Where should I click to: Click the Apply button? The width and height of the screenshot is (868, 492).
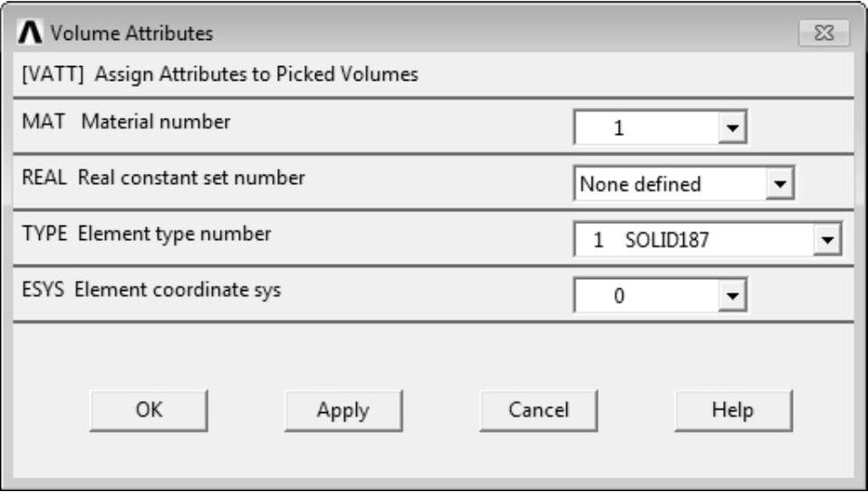click(x=342, y=410)
